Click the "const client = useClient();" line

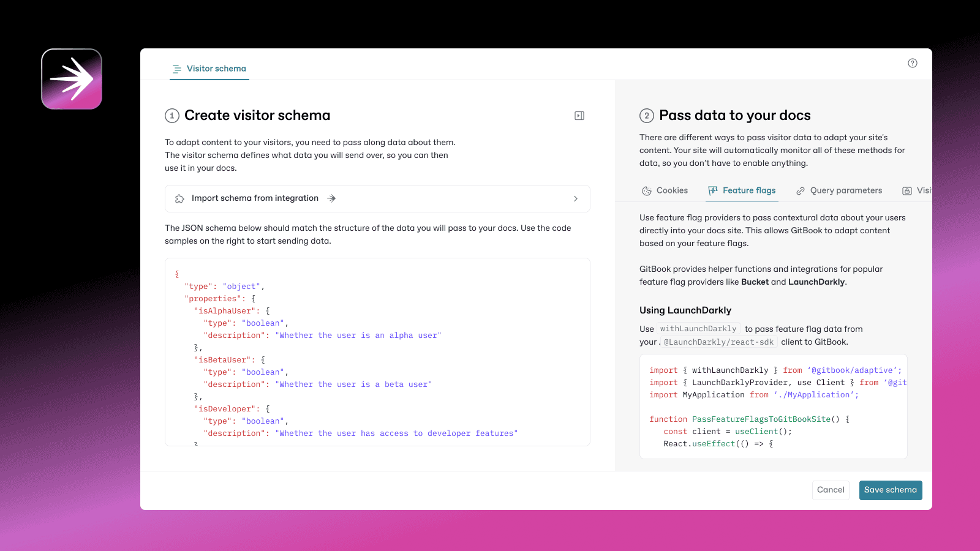pyautogui.click(x=728, y=432)
